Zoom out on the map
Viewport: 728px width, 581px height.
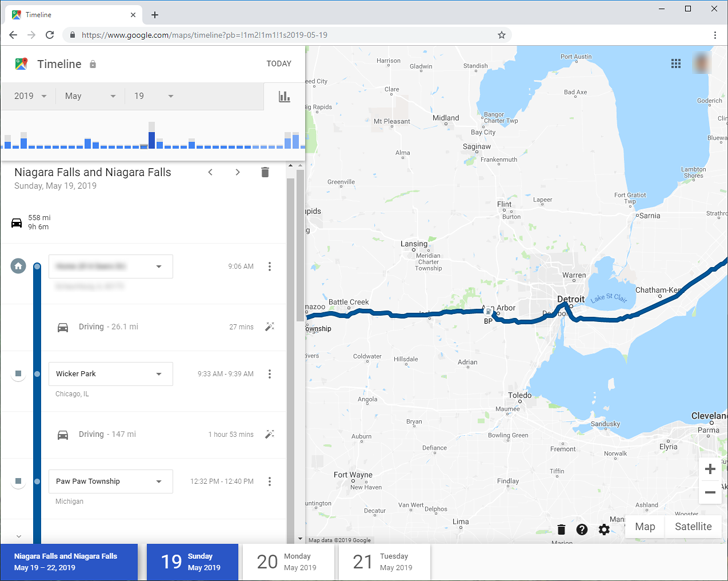710,492
